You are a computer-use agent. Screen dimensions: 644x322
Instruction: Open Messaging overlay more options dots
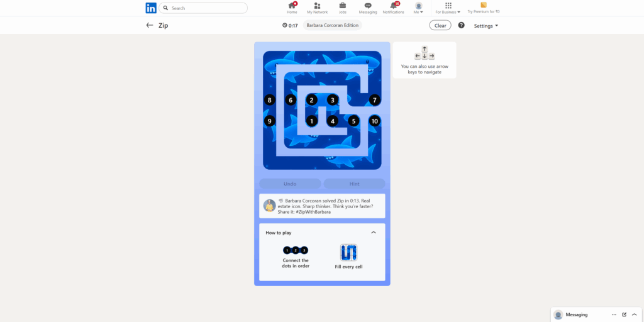coord(614,314)
